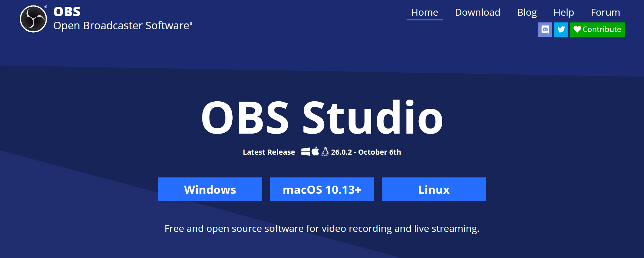Click the 26.0.2 - October 6th version text
644x258 pixels.
(366, 152)
